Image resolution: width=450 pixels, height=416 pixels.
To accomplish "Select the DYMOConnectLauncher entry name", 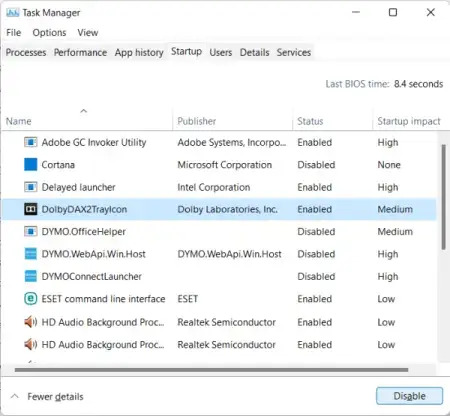I will pyautogui.click(x=92, y=276).
